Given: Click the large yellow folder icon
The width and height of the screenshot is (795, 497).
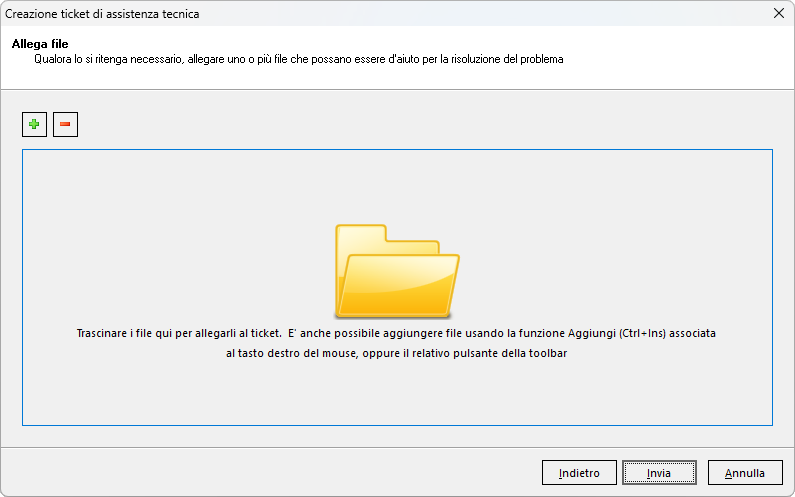Looking at the screenshot, I should tap(397, 270).
